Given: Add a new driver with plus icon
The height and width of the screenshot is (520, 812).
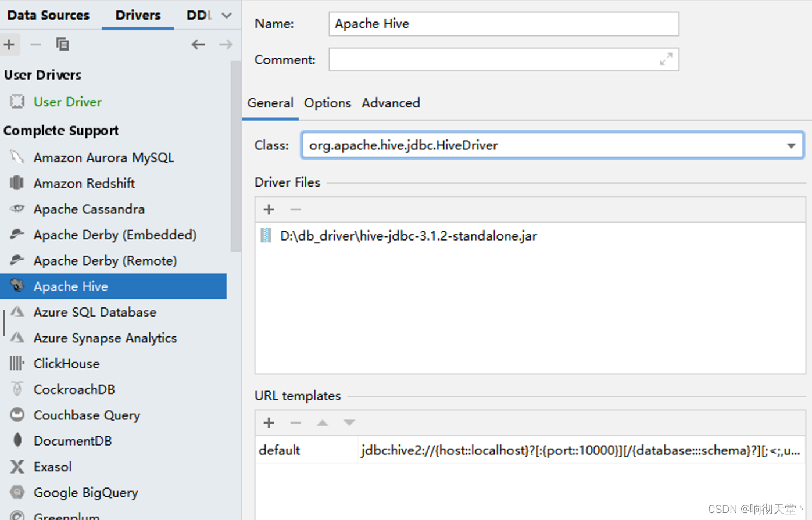Looking at the screenshot, I should tap(9, 44).
